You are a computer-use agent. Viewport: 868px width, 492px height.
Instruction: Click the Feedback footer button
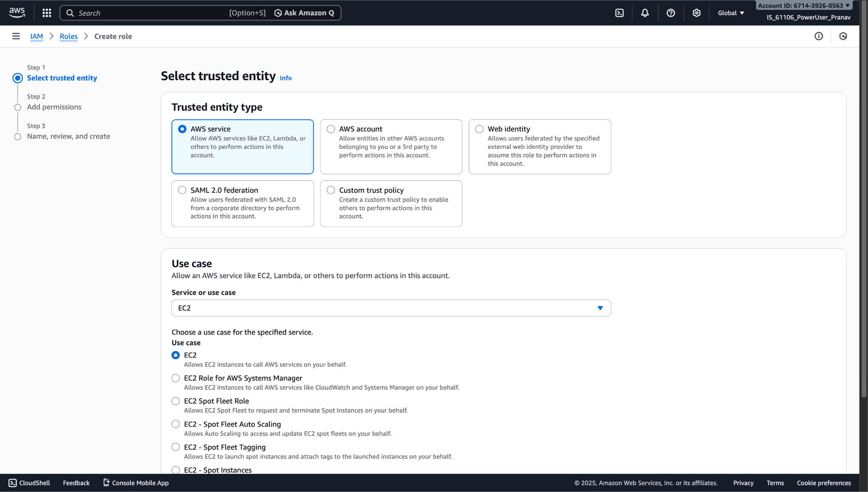(x=76, y=483)
